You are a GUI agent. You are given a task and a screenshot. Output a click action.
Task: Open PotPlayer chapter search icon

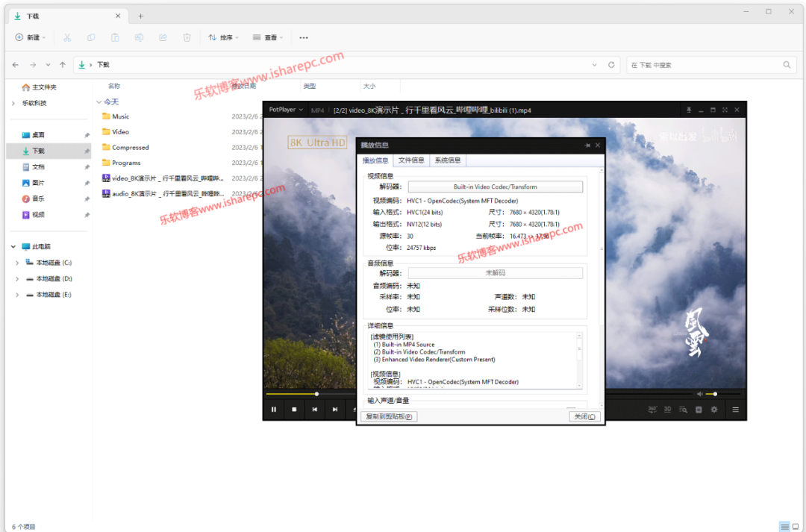[x=683, y=410]
